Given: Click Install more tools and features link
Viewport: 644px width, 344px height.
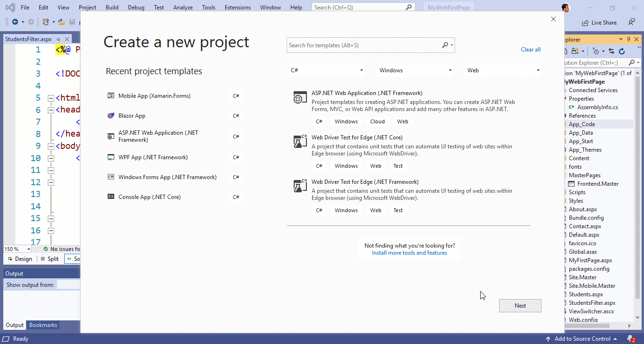Looking at the screenshot, I should (409, 253).
